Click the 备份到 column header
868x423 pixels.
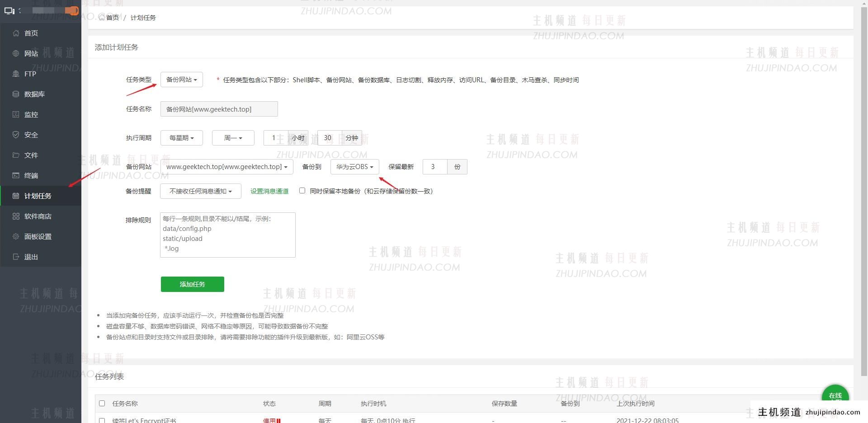(x=571, y=404)
